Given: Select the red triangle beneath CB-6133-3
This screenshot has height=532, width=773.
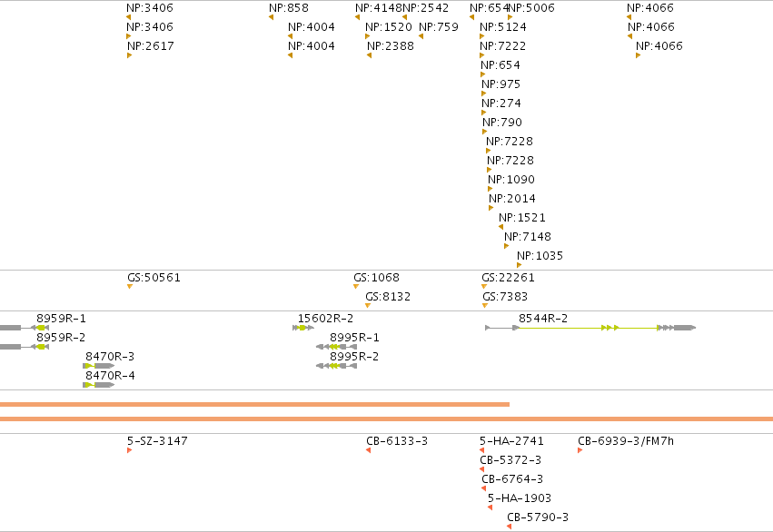Looking at the screenshot, I should (x=368, y=450).
